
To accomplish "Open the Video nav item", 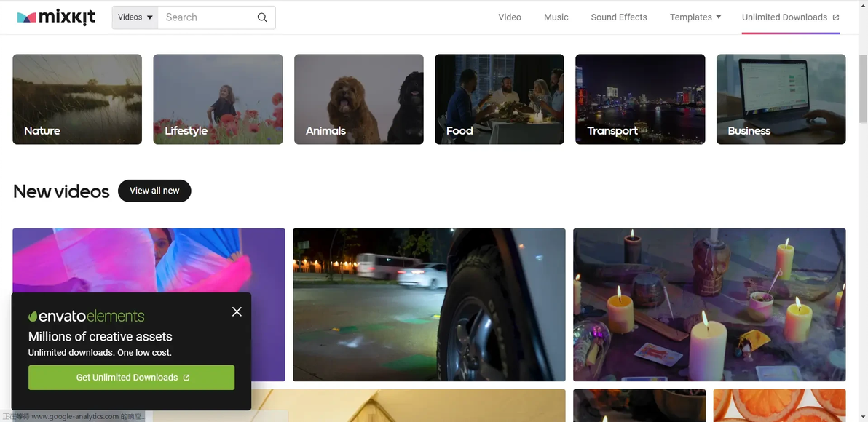I will [509, 17].
